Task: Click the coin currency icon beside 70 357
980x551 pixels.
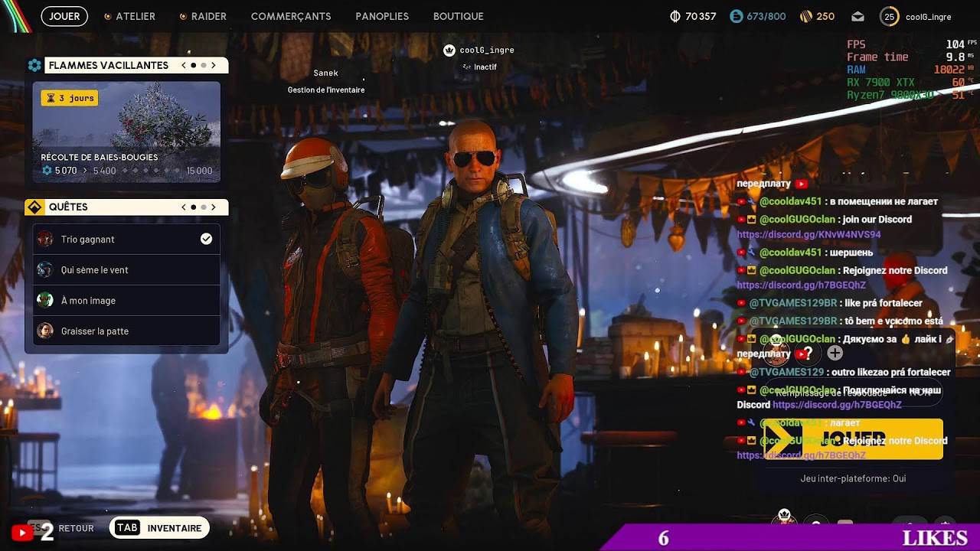Action: (x=675, y=16)
